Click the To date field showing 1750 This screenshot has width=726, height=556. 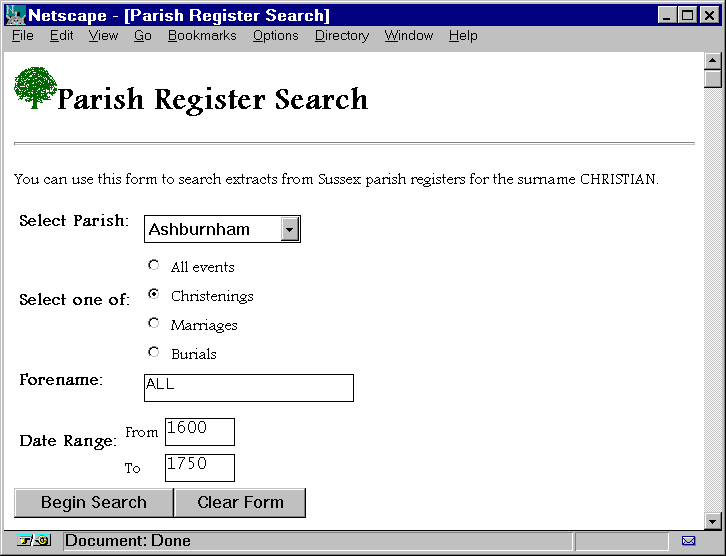tap(200, 468)
